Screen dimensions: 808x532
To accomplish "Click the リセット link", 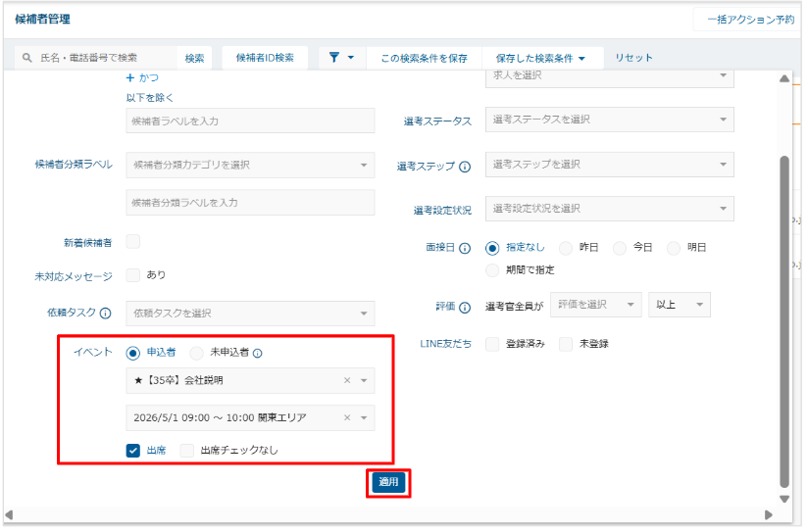I will 633,58.
